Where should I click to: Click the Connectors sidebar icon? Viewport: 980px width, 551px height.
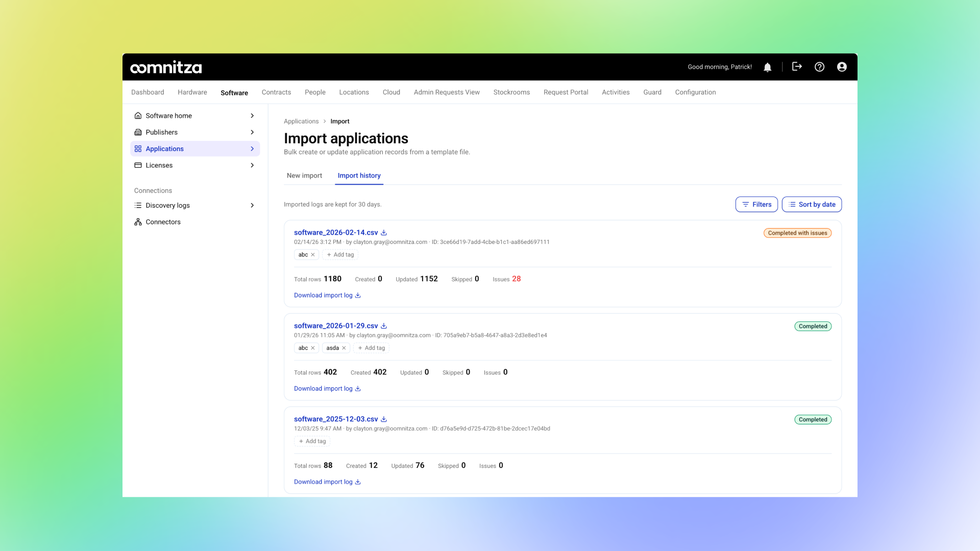click(138, 222)
